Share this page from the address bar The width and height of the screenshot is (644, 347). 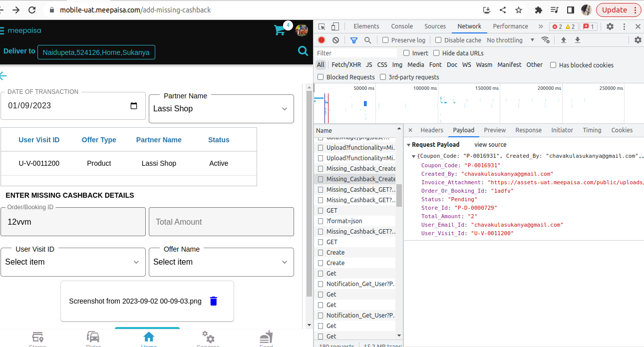503,10
